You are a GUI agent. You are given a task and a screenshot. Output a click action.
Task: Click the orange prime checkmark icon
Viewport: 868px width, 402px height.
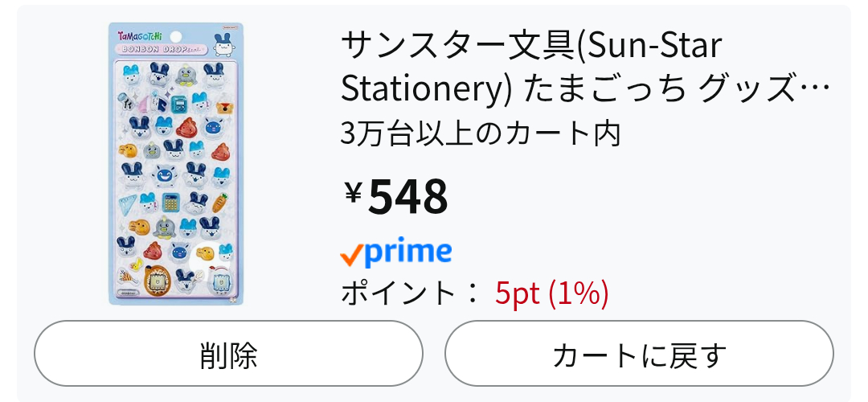352,256
